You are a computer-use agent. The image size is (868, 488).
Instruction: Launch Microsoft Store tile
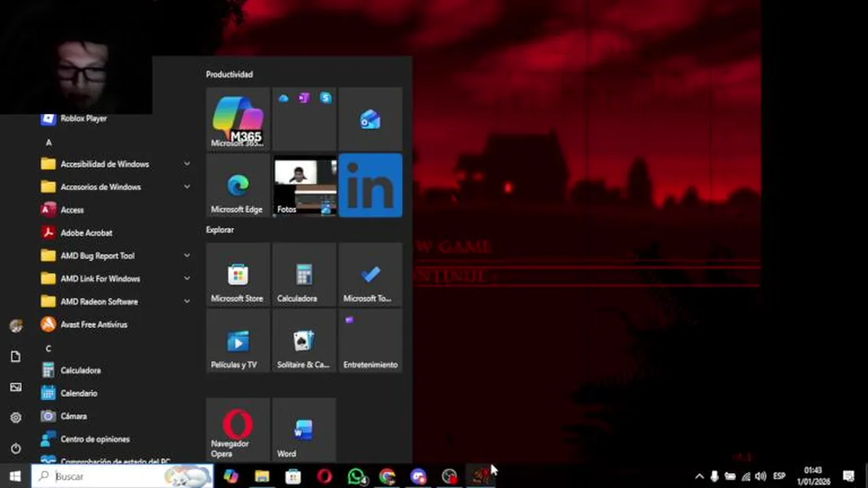pos(237,274)
